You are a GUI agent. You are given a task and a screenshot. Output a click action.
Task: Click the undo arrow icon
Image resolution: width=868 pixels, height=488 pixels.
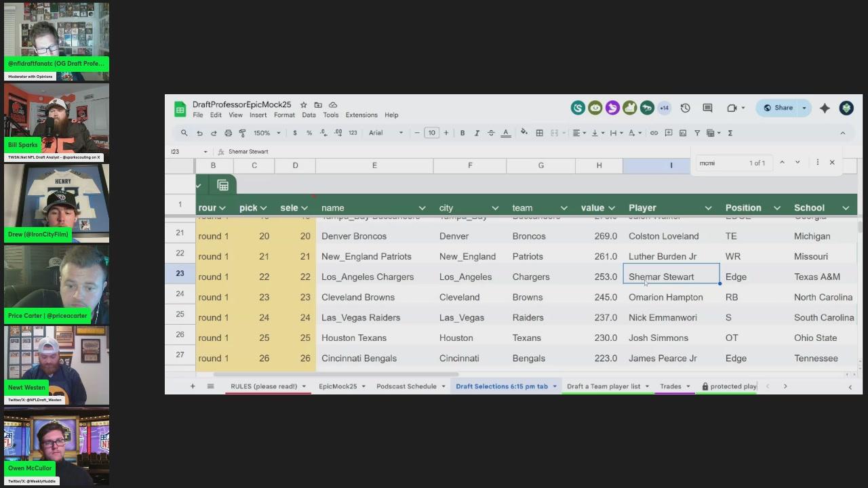pyautogui.click(x=199, y=133)
